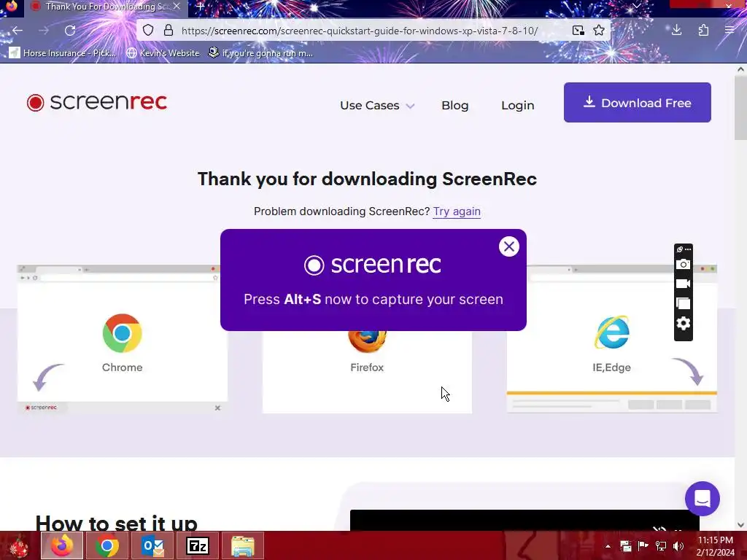Click the screenrec logo in header
Image resolution: width=747 pixels, height=560 pixels.
[97, 102]
